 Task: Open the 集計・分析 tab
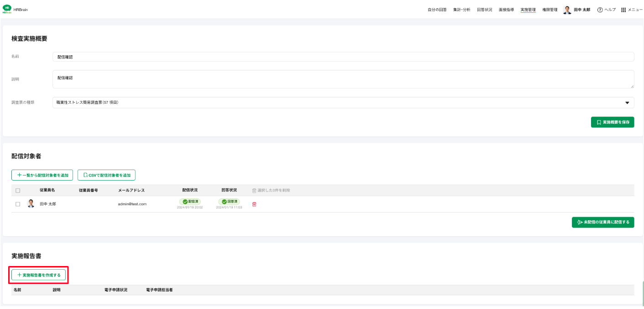pos(461,10)
